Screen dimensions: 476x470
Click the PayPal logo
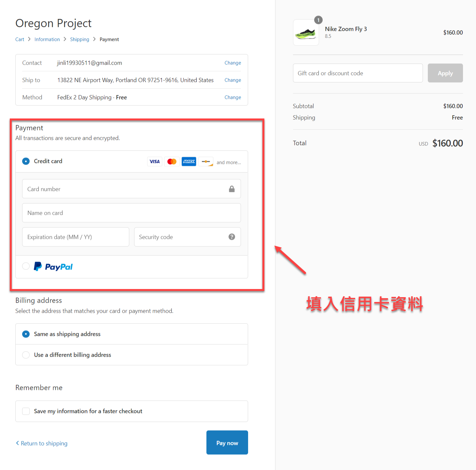point(53,267)
